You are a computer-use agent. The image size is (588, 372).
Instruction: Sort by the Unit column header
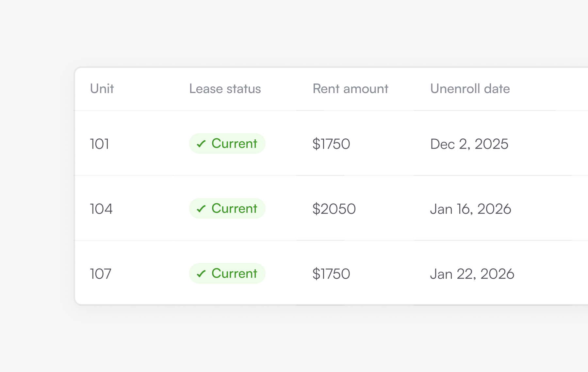click(x=102, y=89)
